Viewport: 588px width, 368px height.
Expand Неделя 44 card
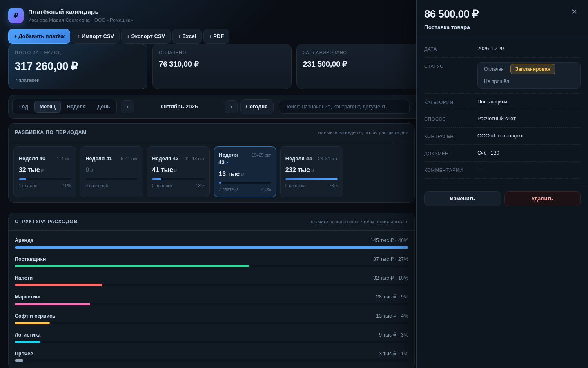click(312, 172)
